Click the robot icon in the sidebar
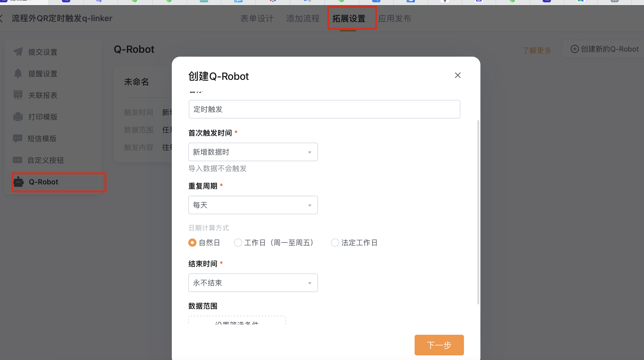 (19, 182)
